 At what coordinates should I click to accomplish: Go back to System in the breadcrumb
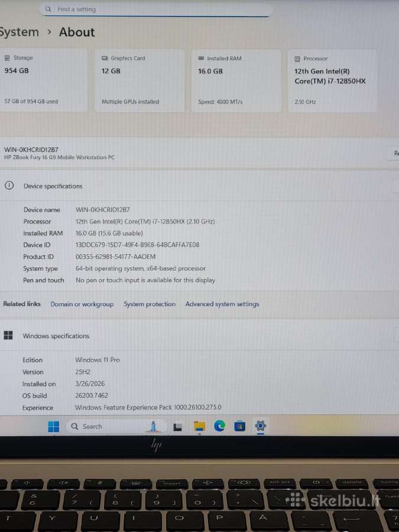pyautogui.click(x=19, y=32)
